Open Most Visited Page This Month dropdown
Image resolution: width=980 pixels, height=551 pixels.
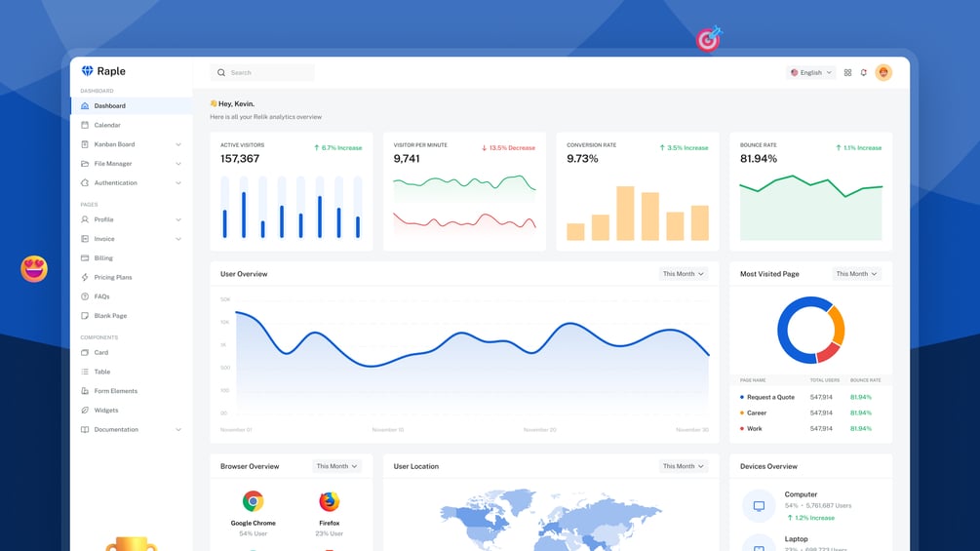856,274
